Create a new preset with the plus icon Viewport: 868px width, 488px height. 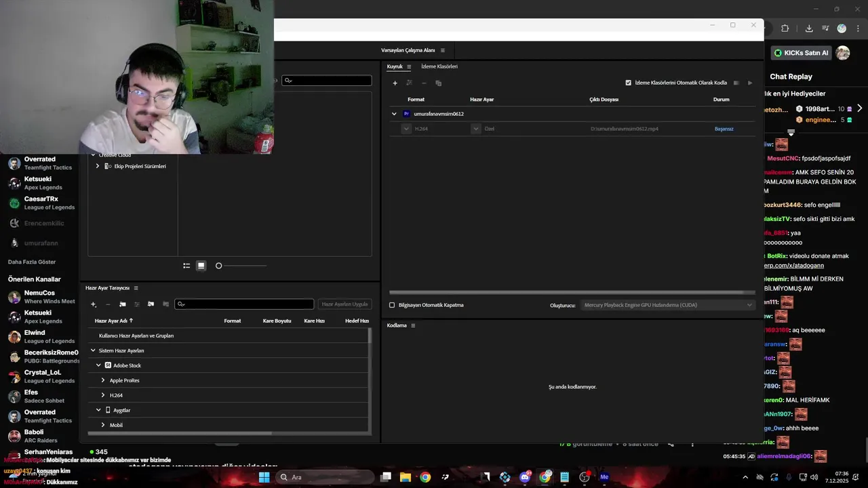click(x=94, y=304)
